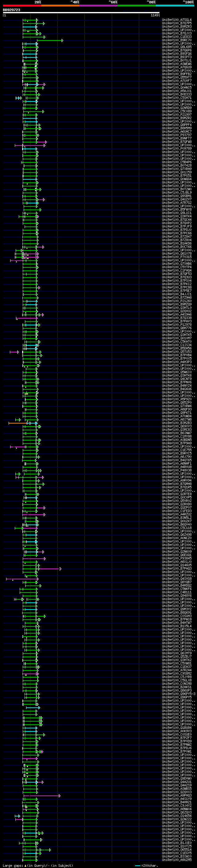Viewport: 197px width, 868px height.
Task: Select UniRef100_A4H3P3 label
Action: click(177, 362)
